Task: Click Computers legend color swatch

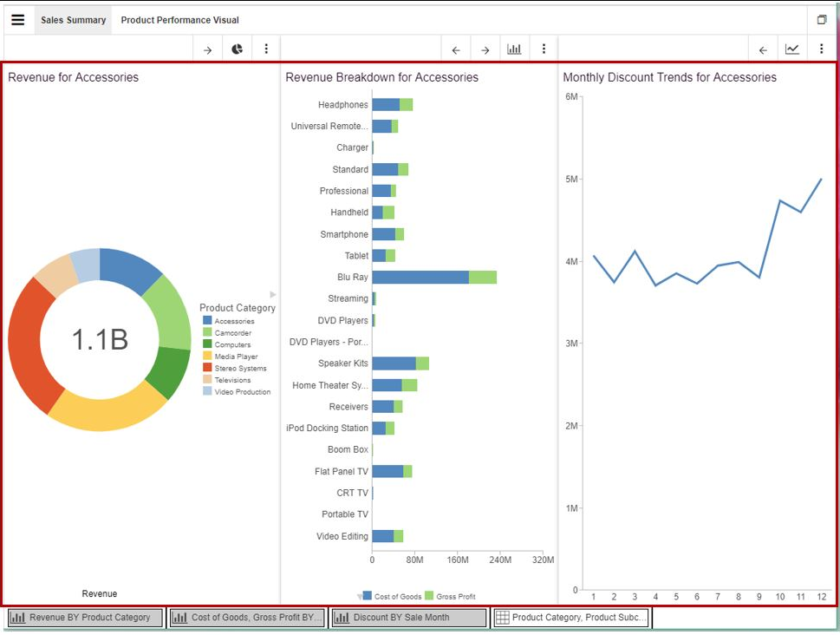Action: 207,344
